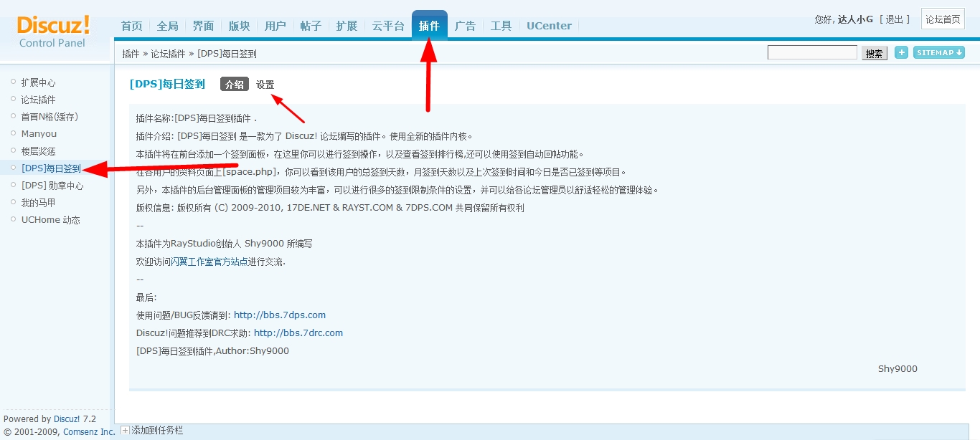Open the SITEMAP button
This screenshot has width=980, height=440.
point(938,52)
